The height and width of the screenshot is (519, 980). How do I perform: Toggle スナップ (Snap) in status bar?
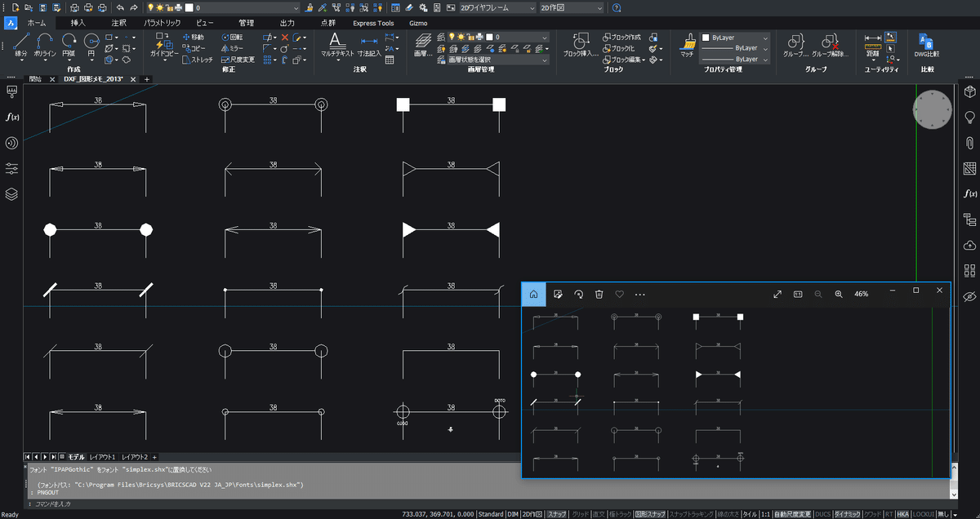click(x=557, y=514)
